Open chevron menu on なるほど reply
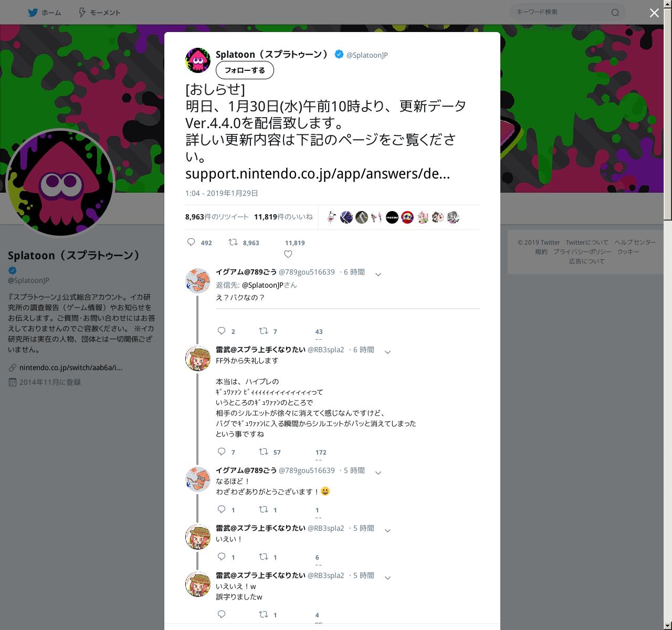The width and height of the screenshot is (672, 630). pos(378,472)
